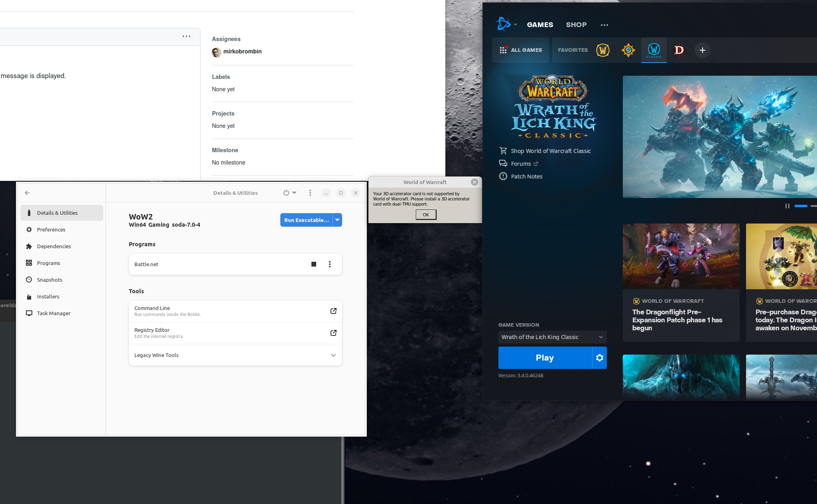Open Dragonflight Pre-Expansion Patch news thumbnail

(x=681, y=256)
